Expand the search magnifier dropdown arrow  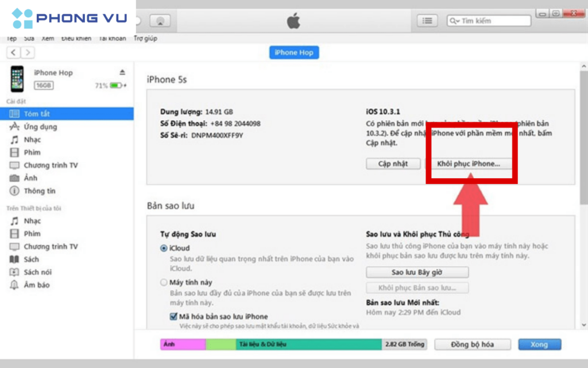point(455,21)
